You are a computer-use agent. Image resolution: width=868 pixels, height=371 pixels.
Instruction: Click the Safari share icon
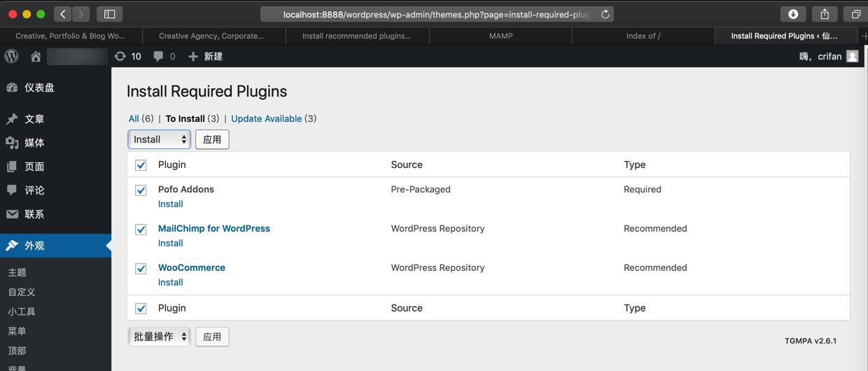(825, 14)
